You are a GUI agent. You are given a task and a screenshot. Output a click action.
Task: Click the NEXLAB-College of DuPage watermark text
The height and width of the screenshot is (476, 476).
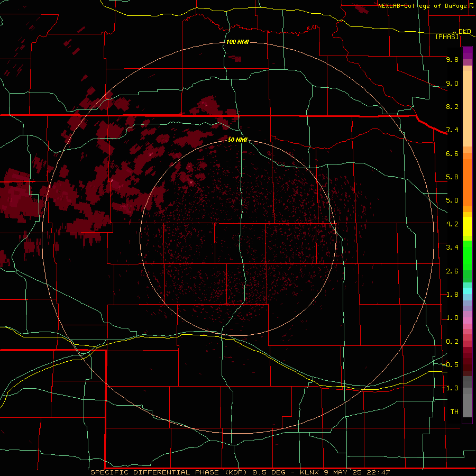point(422,6)
